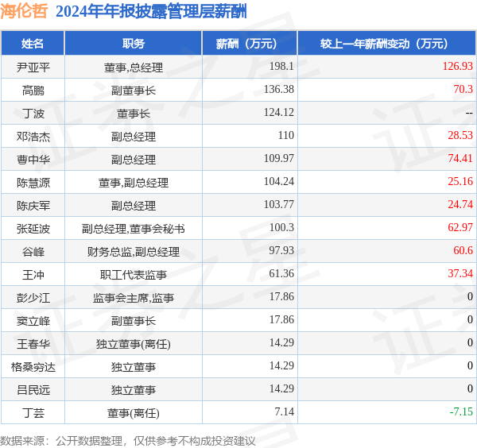Select the name 丁芸
Screen dimensions: 477x448
click(33, 413)
